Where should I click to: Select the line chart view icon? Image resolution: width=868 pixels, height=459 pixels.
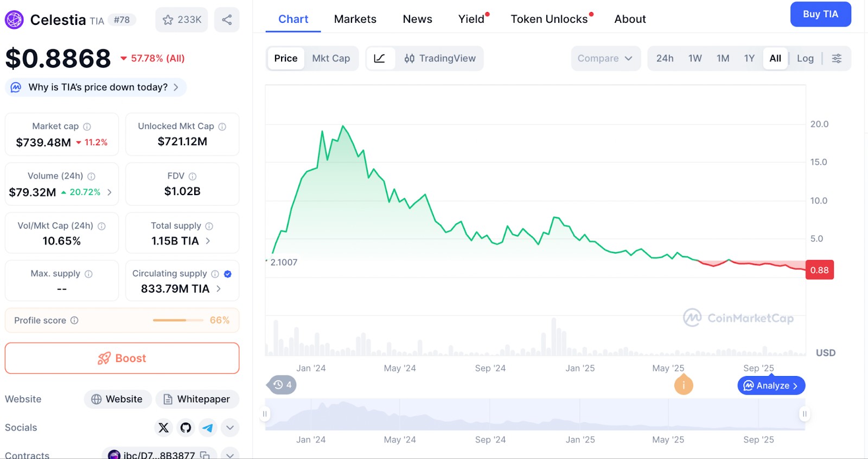(380, 59)
